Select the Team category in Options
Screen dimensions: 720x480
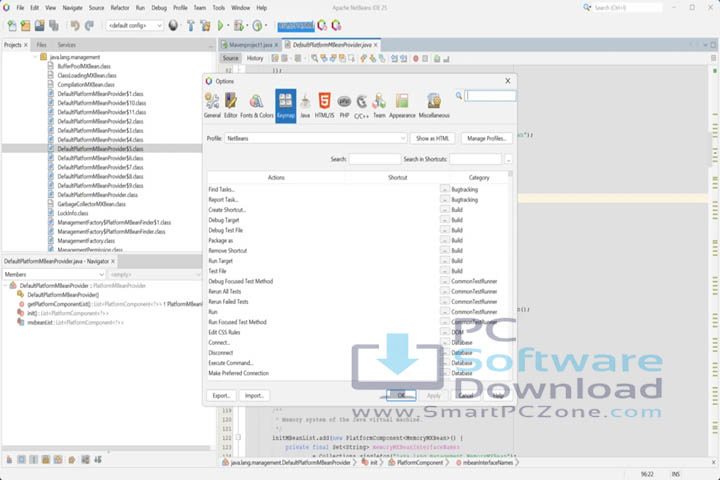point(379,106)
